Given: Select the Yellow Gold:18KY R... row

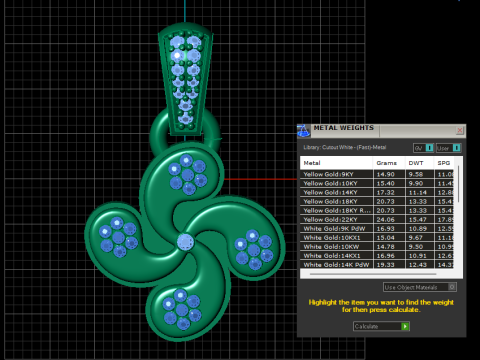Looking at the screenshot, I should (377, 210).
